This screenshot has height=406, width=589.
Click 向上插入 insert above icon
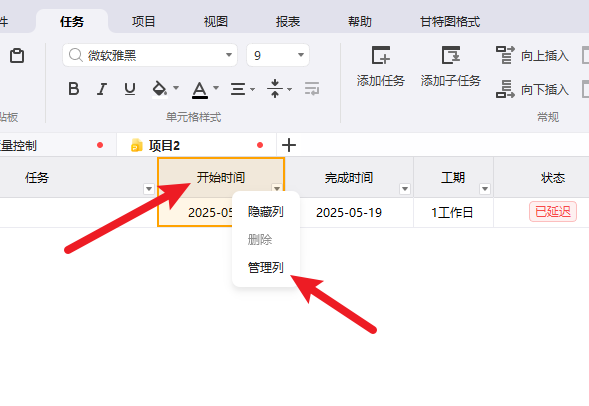(505, 55)
